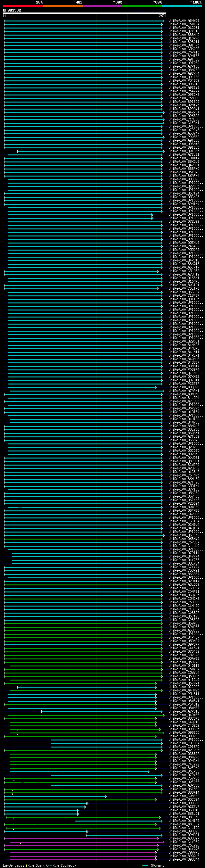The width and height of the screenshot is (205, 868).
Task: Select the UniRef100_A1DIS4 label
Action: tap(184, 412)
